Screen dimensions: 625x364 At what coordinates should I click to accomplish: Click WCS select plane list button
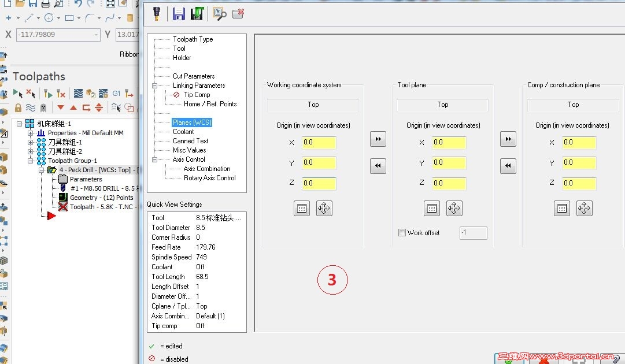(302, 208)
